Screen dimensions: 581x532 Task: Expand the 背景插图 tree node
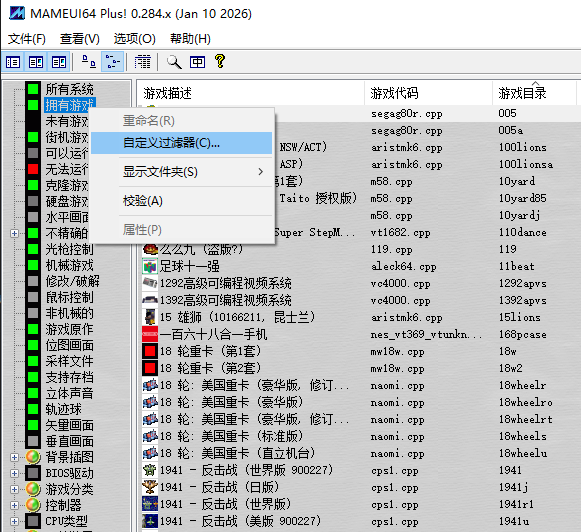click(x=14, y=458)
